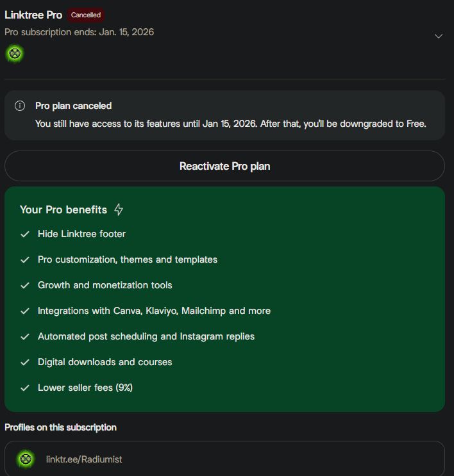Viewport: 454px width, 476px height.
Task: Click the Radiumist profile avatar icon
Action: click(x=26, y=459)
